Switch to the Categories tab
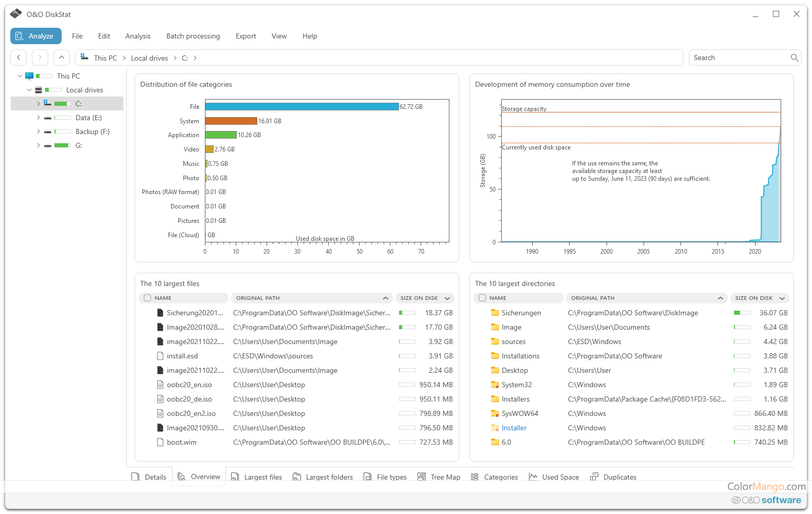 coord(495,477)
